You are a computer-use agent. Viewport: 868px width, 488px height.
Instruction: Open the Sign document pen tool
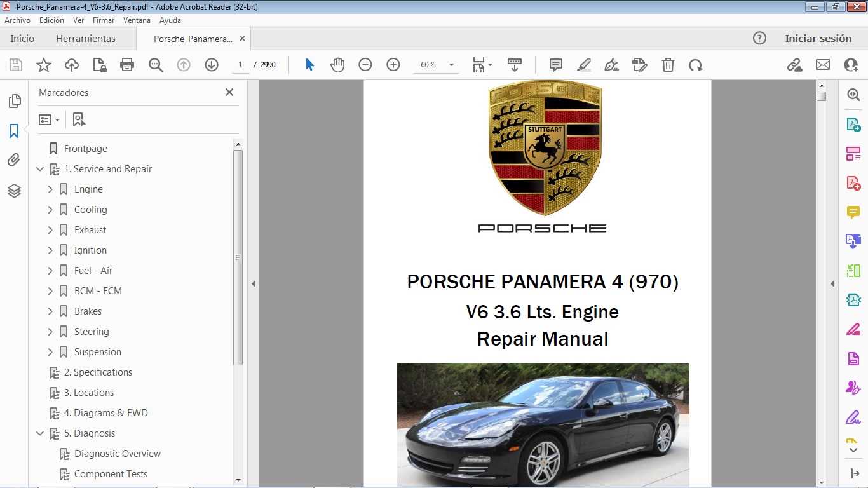(612, 65)
